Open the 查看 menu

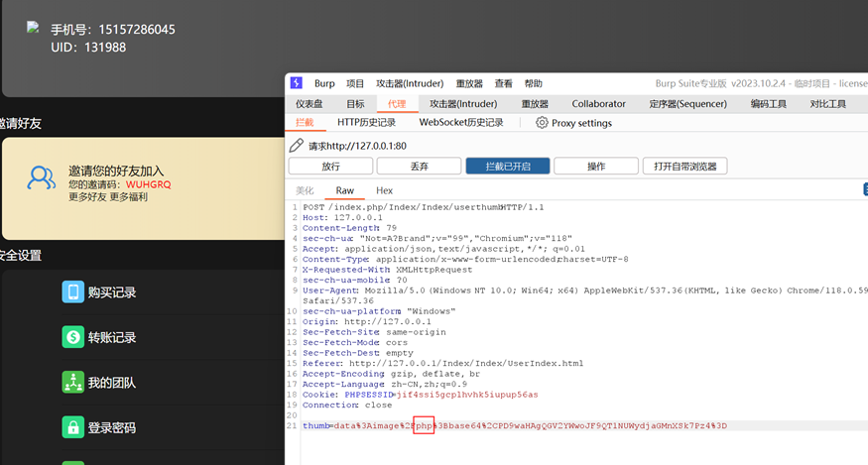(x=503, y=83)
